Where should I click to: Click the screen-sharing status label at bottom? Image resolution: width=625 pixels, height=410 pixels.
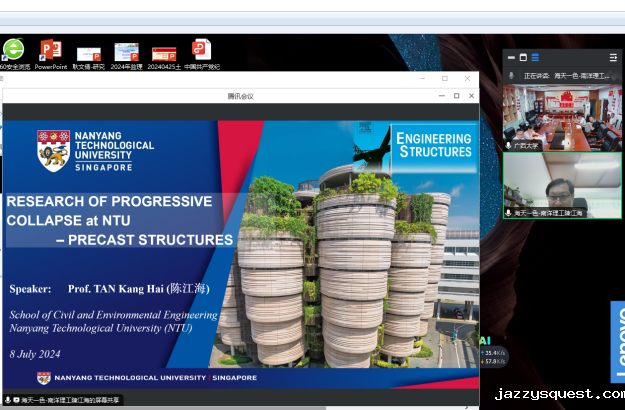coord(70,400)
